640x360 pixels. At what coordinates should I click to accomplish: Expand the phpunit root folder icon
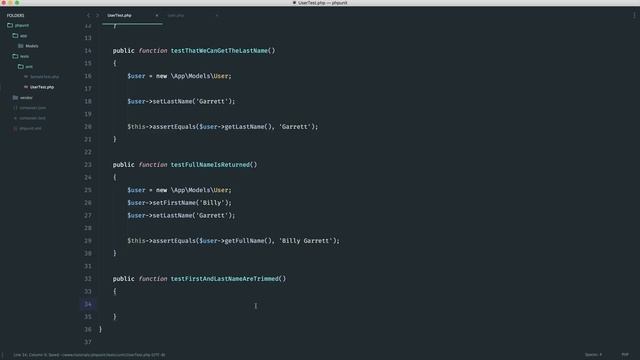[10, 25]
